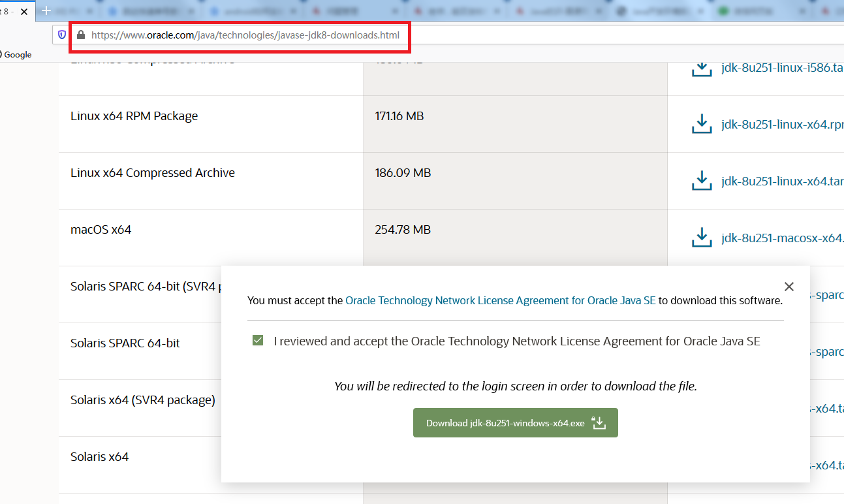
Task: Select the plain Solaris SPARC 64-bit label
Action: point(125,343)
